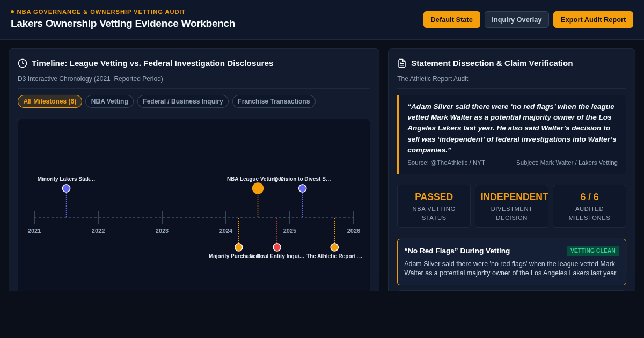
Task: Select the Decision to Divest milestone marker
Action: click(x=302, y=188)
